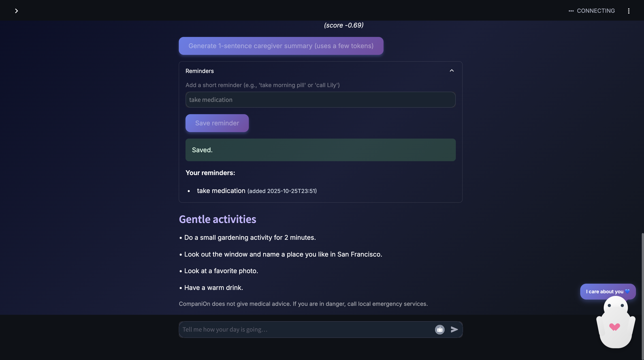This screenshot has width=644, height=360.
Task: Click the Reminders section header label
Action: click(200, 71)
